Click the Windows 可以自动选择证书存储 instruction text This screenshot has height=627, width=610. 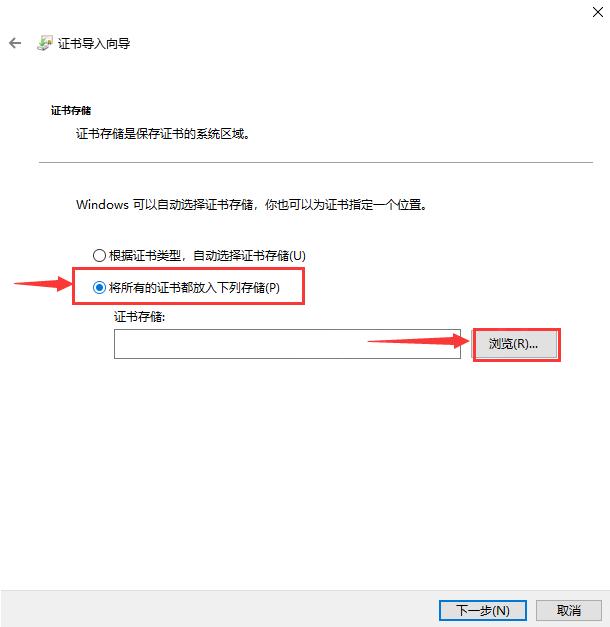(251, 205)
